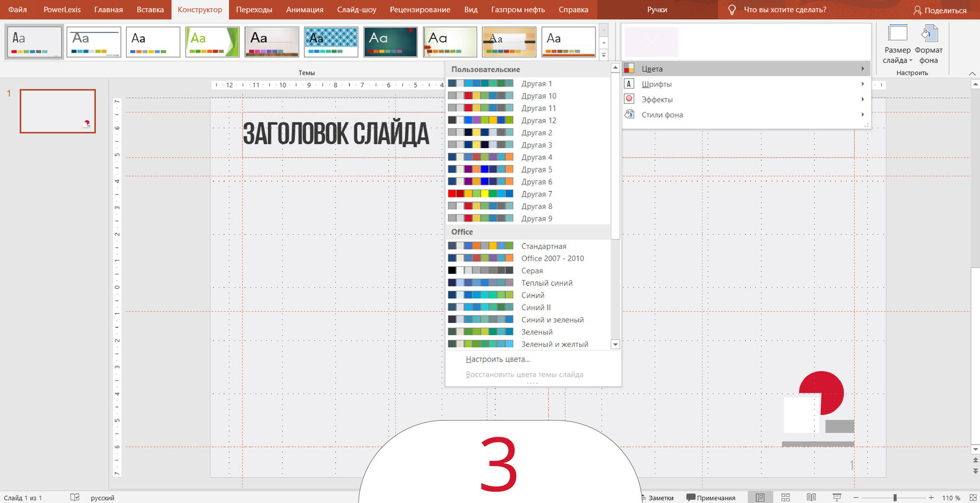Click the spell check icon in the status bar
The height and width of the screenshot is (503, 980).
tap(75, 497)
